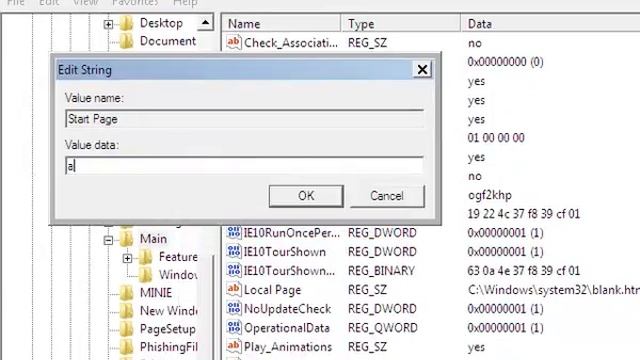Select the Check_Associati... value name
This screenshot has height=360, width=640.
click(291, 43)
